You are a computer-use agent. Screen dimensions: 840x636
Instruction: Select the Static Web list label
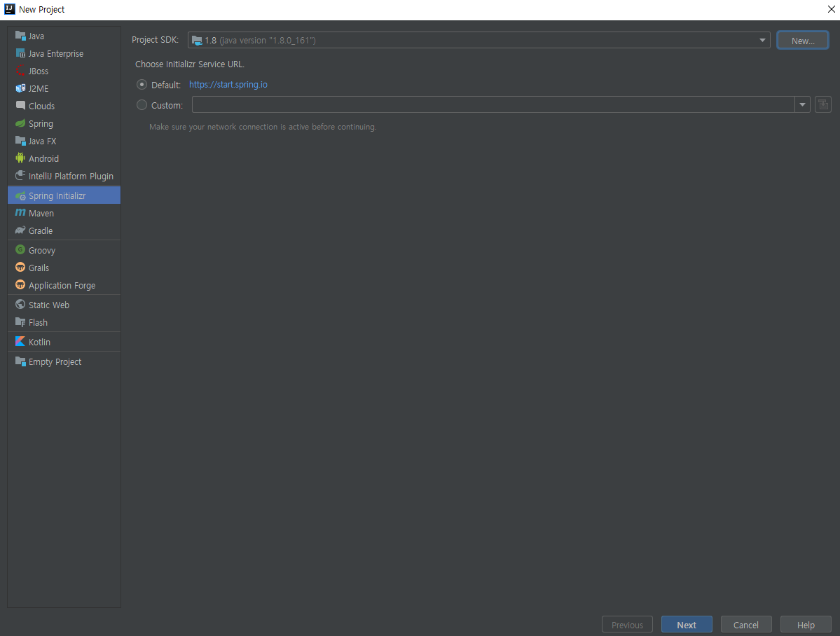coord(49,305)
